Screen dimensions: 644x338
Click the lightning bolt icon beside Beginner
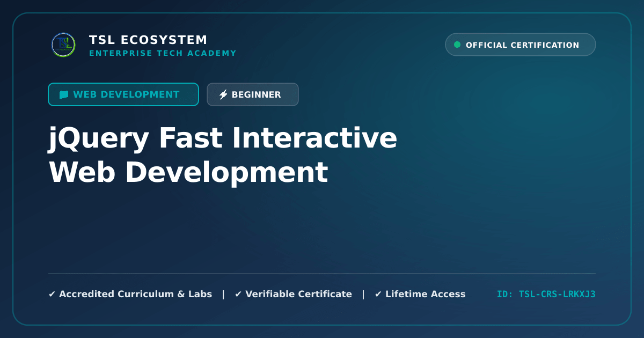223,94
